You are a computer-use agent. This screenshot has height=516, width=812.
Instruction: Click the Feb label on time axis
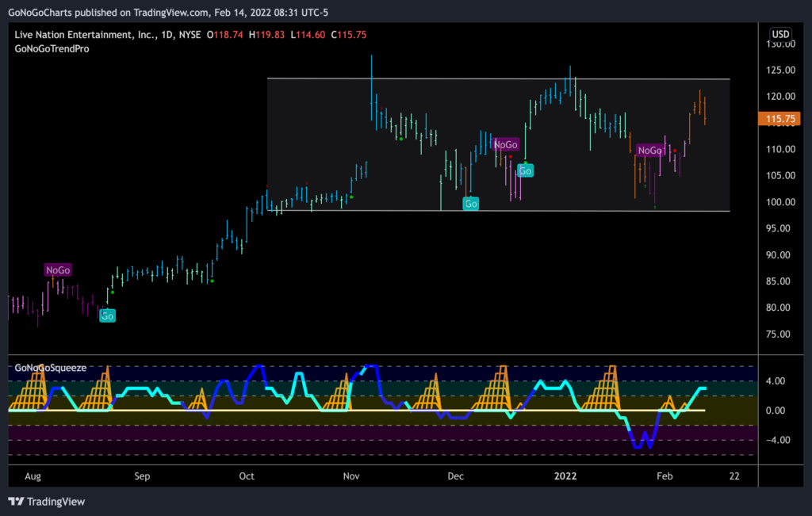pos(665,476)
